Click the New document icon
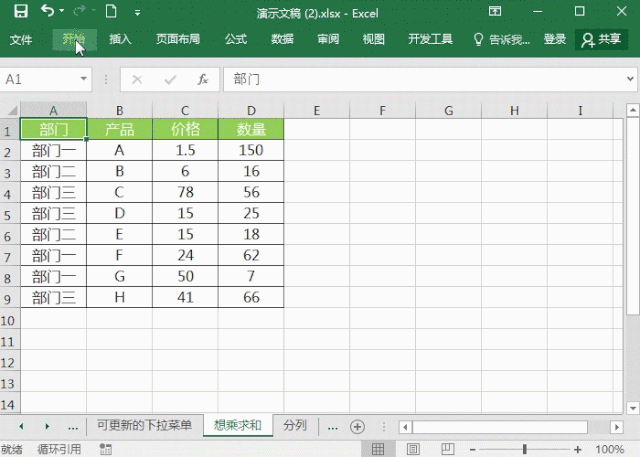The width and height of the screenshot is (640, 457). point(111,11)
